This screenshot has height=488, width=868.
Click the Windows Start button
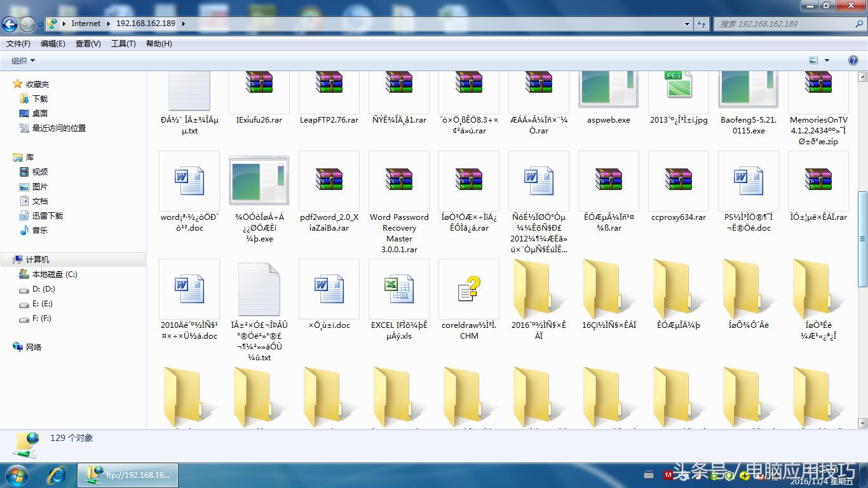[16, 474]
